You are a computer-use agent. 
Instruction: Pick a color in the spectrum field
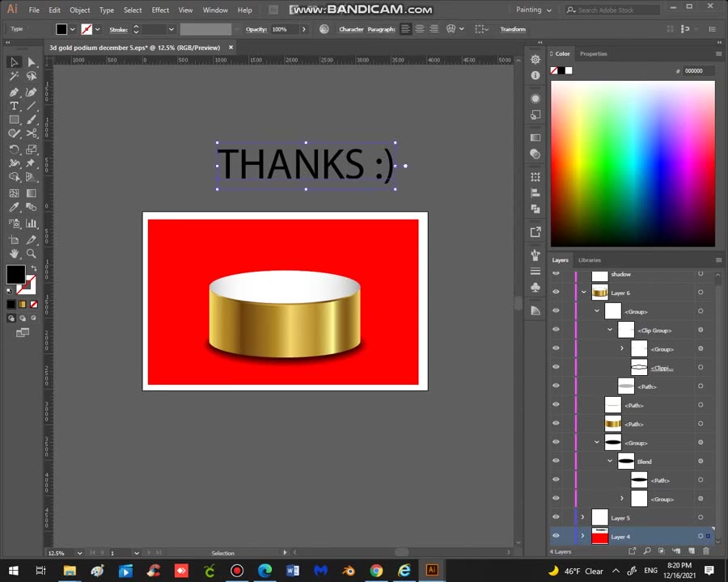click(633, 164)
